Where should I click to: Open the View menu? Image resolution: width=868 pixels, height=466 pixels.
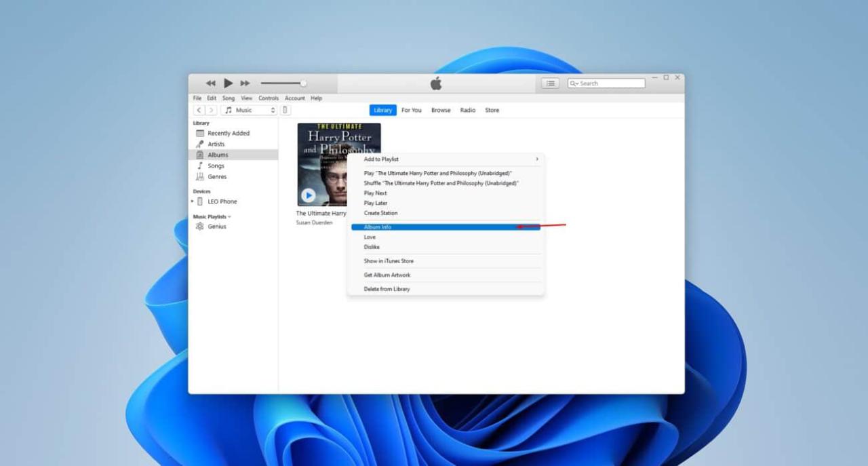(x=247, y=98)
